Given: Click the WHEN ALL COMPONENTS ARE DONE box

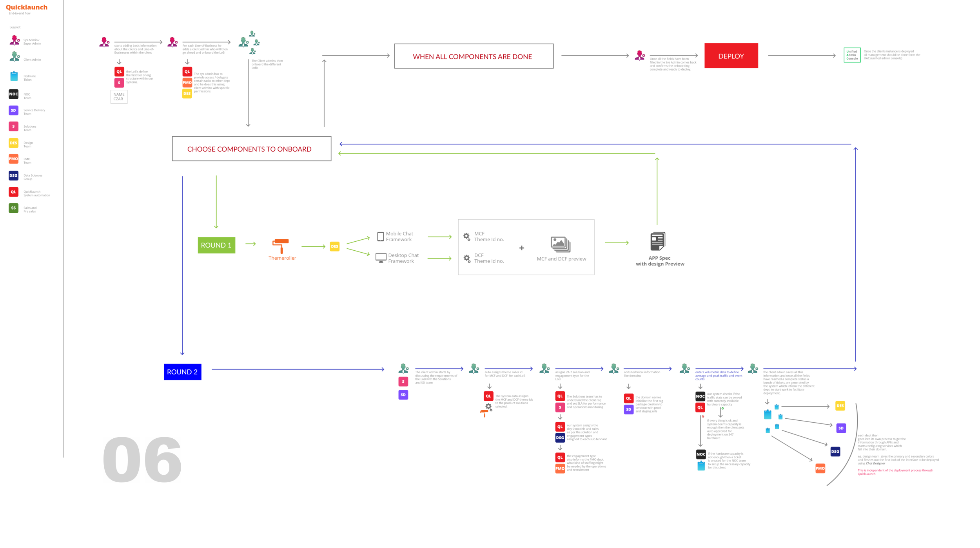Looking at the screenshot, I should point(474,56).
